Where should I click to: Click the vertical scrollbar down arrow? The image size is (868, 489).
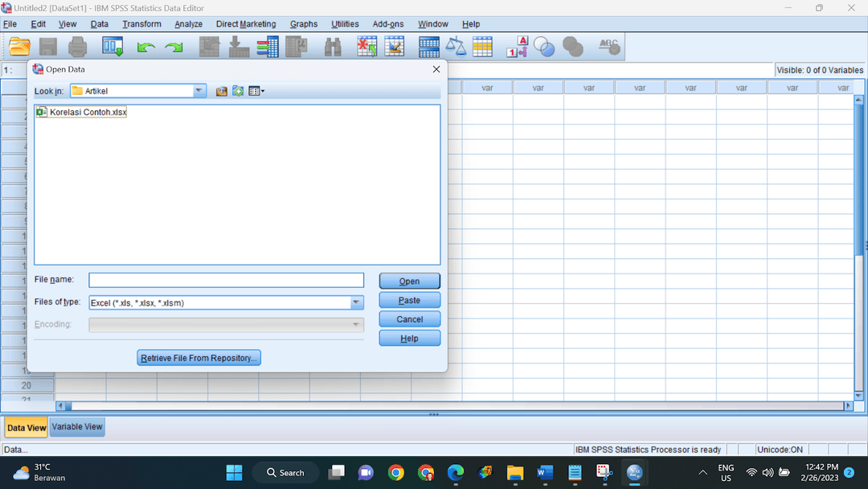coord(858,396)
